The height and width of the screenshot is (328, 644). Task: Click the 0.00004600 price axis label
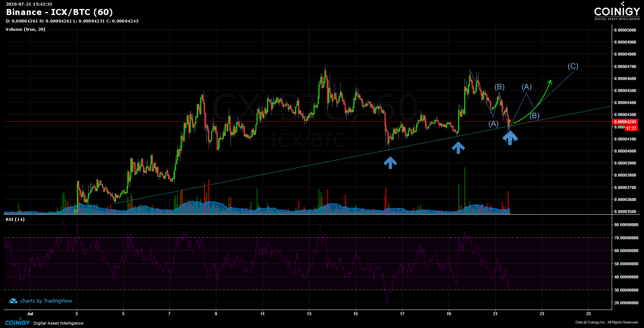(625, 79)
